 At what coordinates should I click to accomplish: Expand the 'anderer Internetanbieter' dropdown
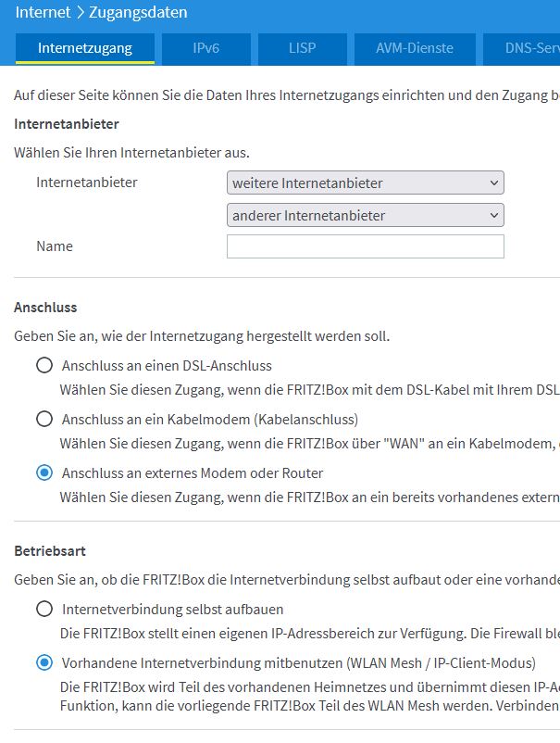[x=365, y=215]
